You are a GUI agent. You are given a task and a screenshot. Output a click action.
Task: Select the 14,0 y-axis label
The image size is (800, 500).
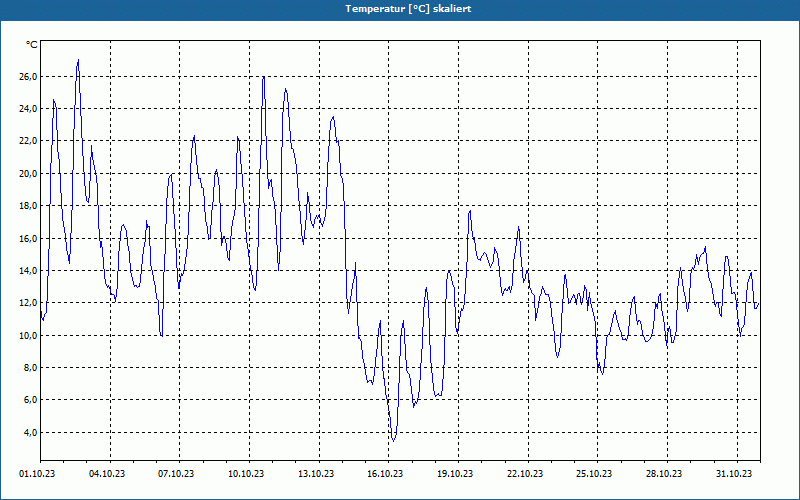point(28,270)
